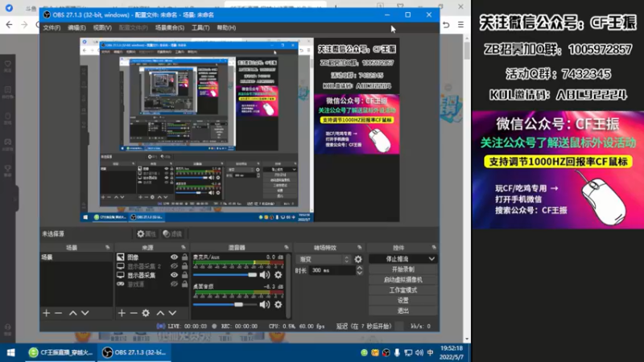
Task: Open the 帮助(H) menu
Action: point(226,27)
